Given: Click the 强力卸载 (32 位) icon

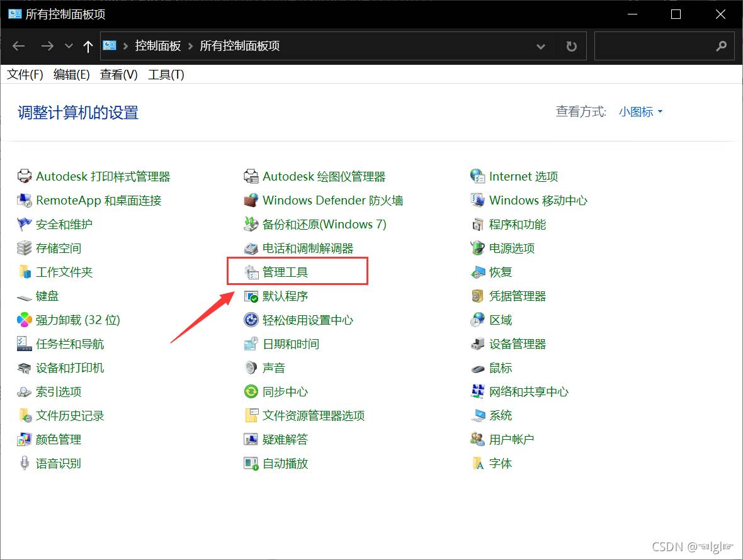Looking at the screenshot, I should (x=25, y=320).
